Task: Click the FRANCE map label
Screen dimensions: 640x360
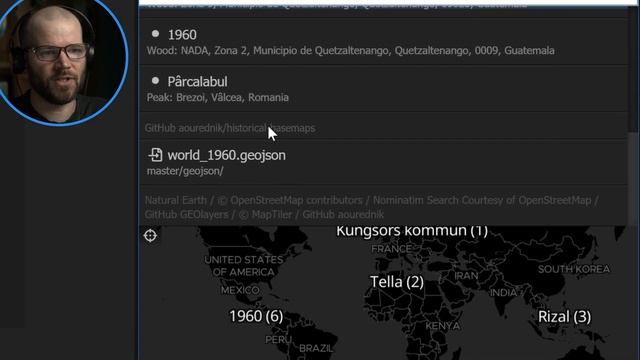Action: (x=391, y=249)
